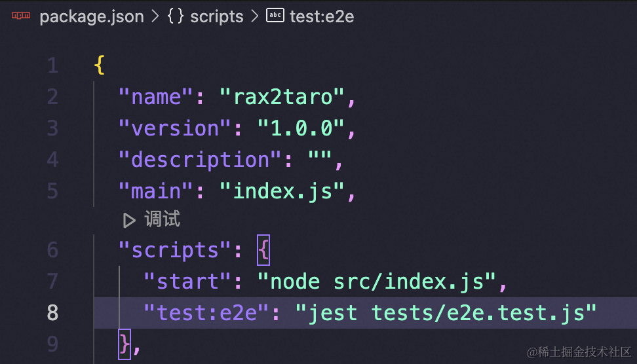Click the "jest tests/e2e.test.js" string value
Screen dimensions: 637x364
point(446,313)
